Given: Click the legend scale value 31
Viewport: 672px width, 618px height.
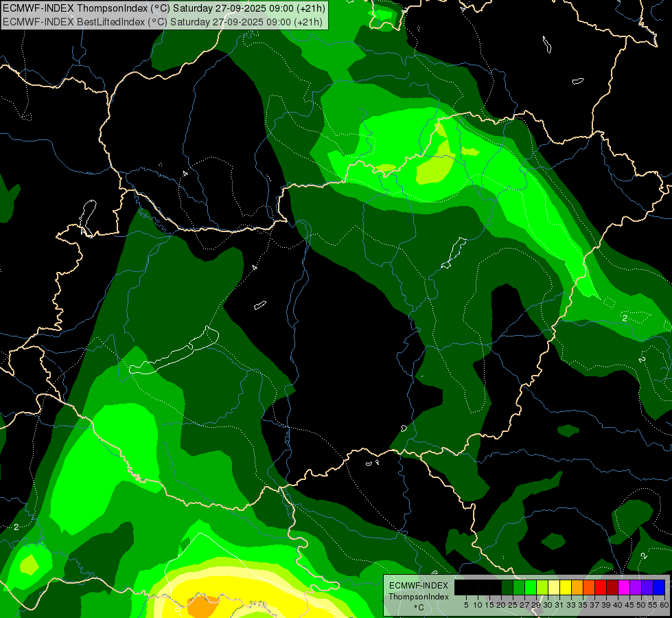Looking at the screenshot, I should [559, 605].
